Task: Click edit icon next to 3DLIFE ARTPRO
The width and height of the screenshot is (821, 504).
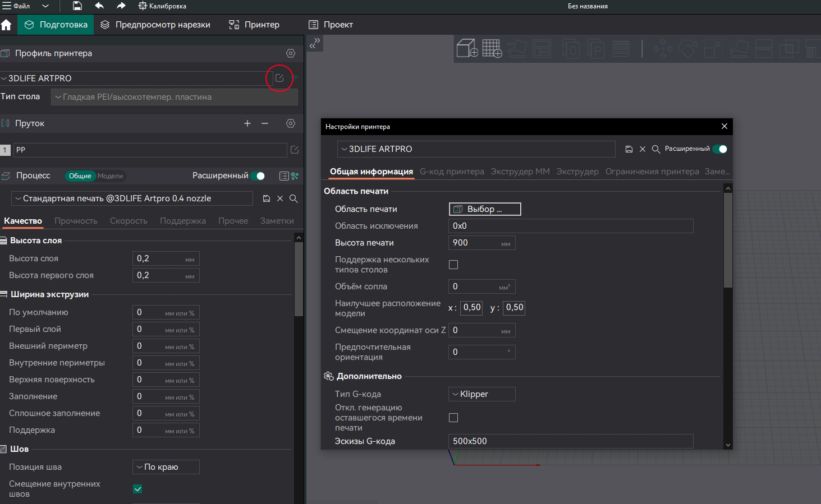Action: 279,78
